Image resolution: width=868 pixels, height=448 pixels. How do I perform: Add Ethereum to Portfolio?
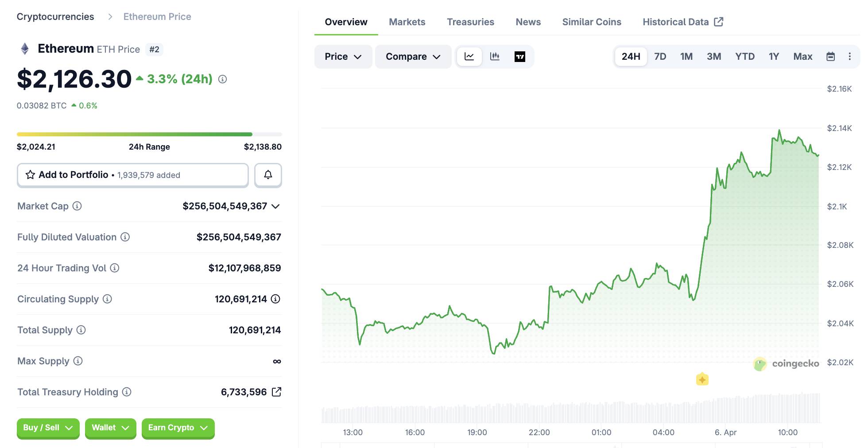[x=132, y=175]
